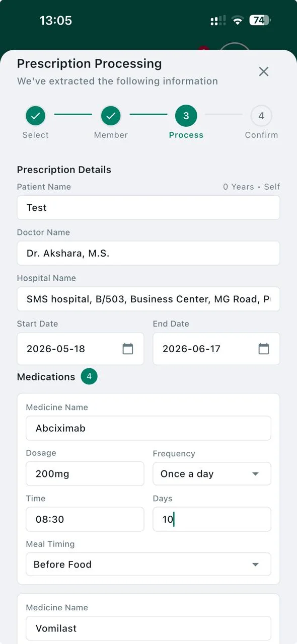
Task: Select step 3 Process circle
Action: coord(186,116)
